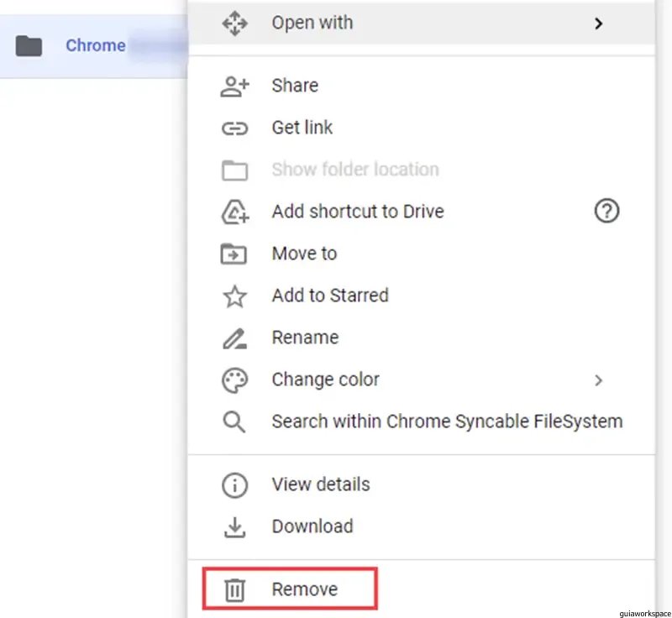Open Change color menu entry

tap(422, 380)
